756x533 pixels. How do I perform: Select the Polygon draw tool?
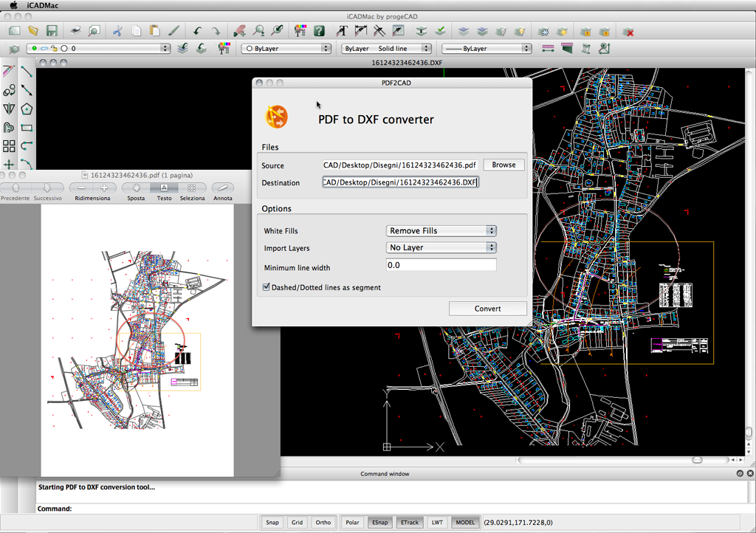click(x=27, y=109)
